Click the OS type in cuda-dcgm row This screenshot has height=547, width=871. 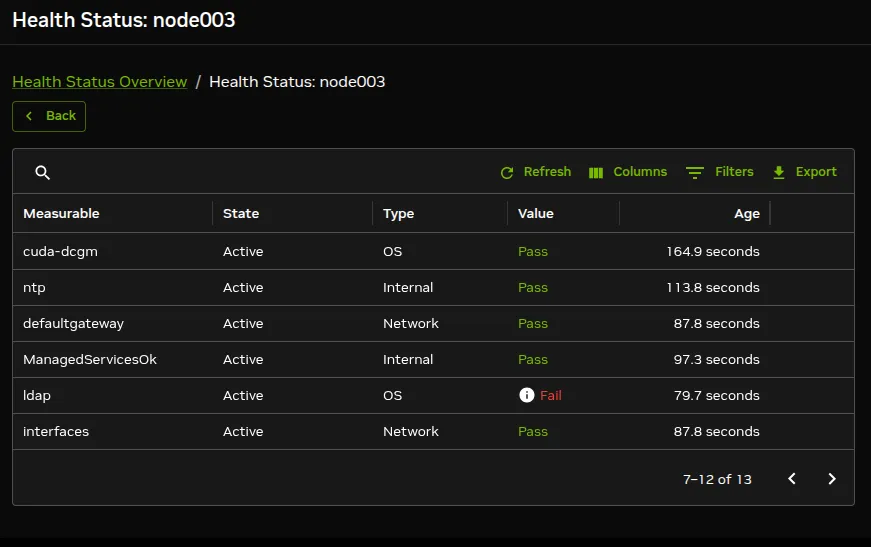tap(392, 252)
